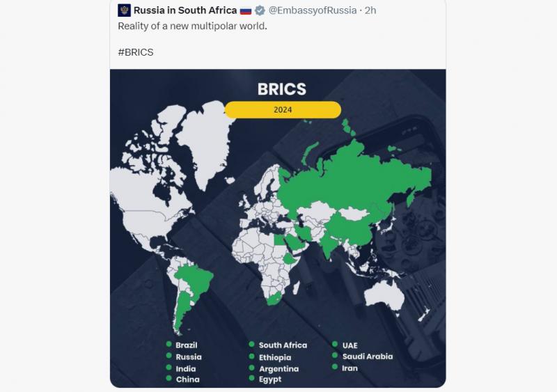Click the Ethiopia legend label
Screen dimensions: 557x392
275,357
